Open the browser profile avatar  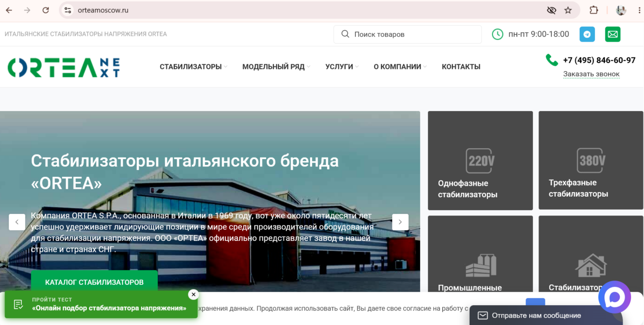621,10
